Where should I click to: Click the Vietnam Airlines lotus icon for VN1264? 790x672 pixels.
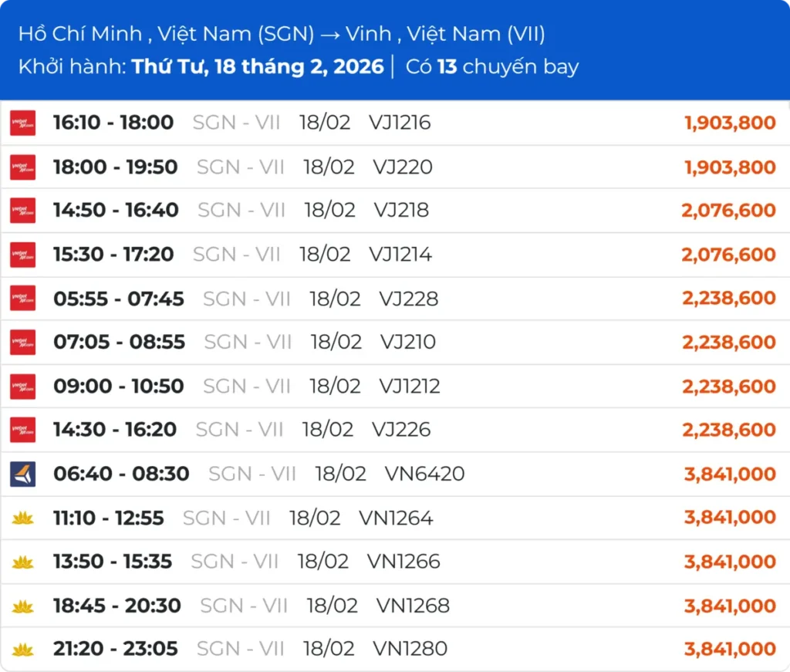[22, 518]
